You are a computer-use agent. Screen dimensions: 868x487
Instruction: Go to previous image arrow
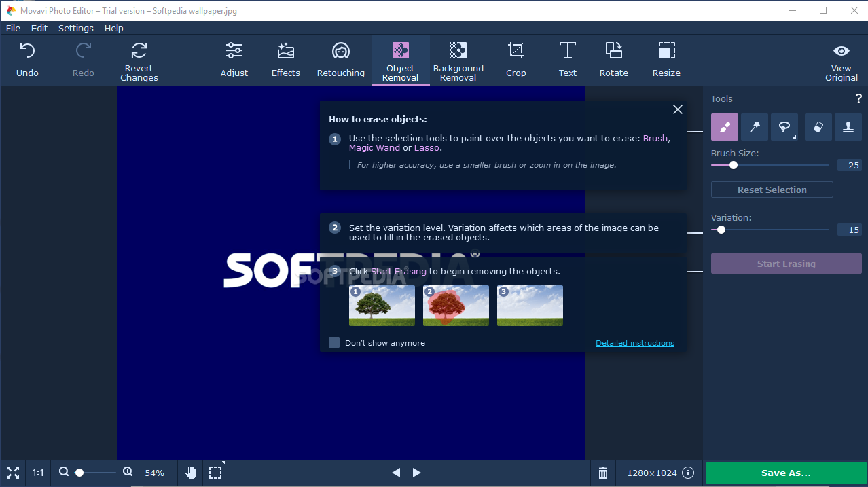tap(396, 473)
